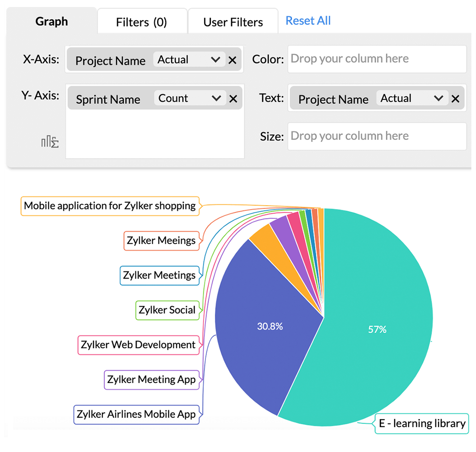Viewport: 476px width, 452px height.
Task: Switch to the Filters (0) tab
Action: tap(142, 22)
